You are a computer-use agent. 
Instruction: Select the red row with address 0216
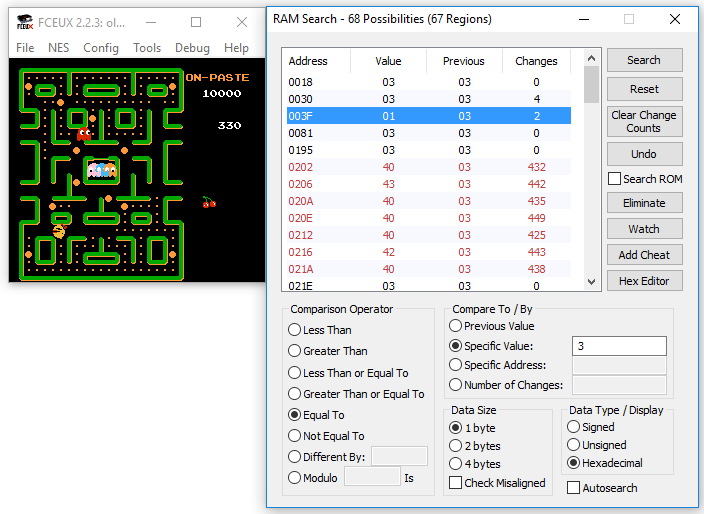tap(429, 252)
